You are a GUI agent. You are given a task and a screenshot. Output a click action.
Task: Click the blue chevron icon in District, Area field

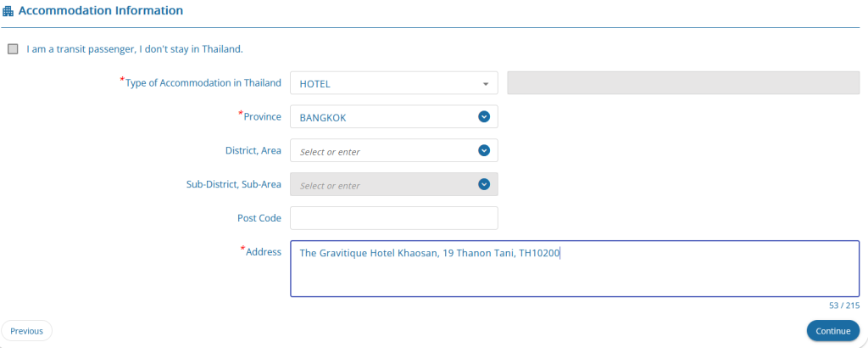(x=484, y=151)
